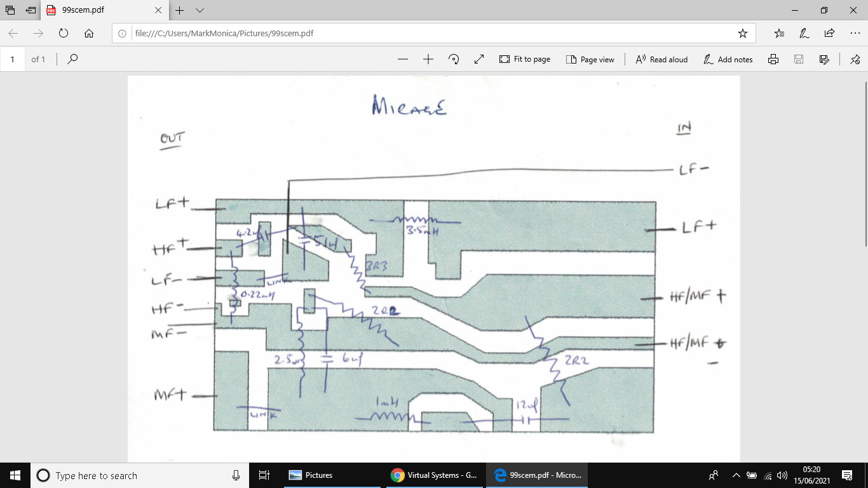Viewport: 868px width, 488px height.
Task: Toggle Read aloud for the PDF
Action: point(661,59)
